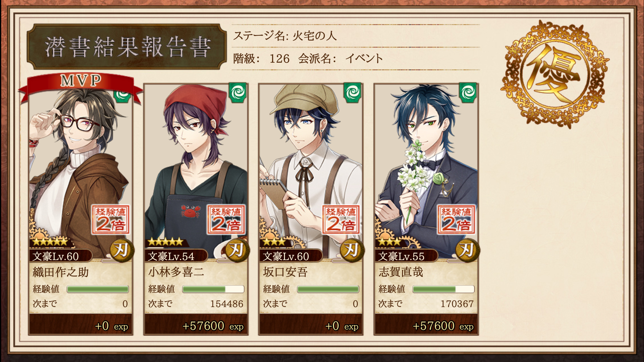
Task: Click the red MVP ribbon
Action: coord(80,85)
